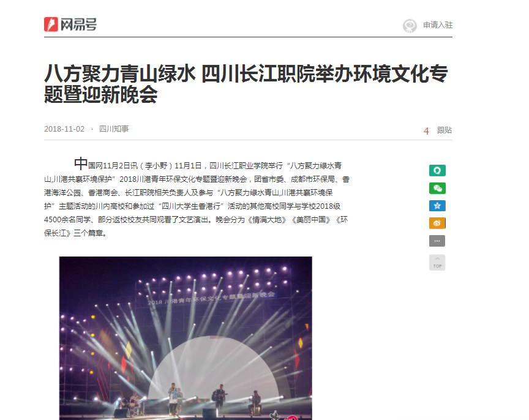Open the 申请入驻 link
Screen dimensions: 529x420
[438, 25]
